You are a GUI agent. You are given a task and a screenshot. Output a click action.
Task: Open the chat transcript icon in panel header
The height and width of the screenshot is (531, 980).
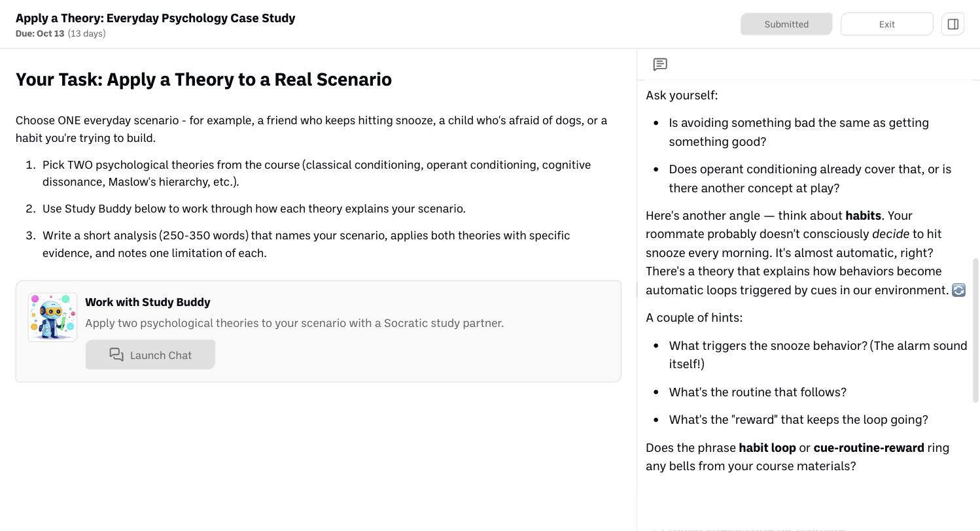[660, 64]
